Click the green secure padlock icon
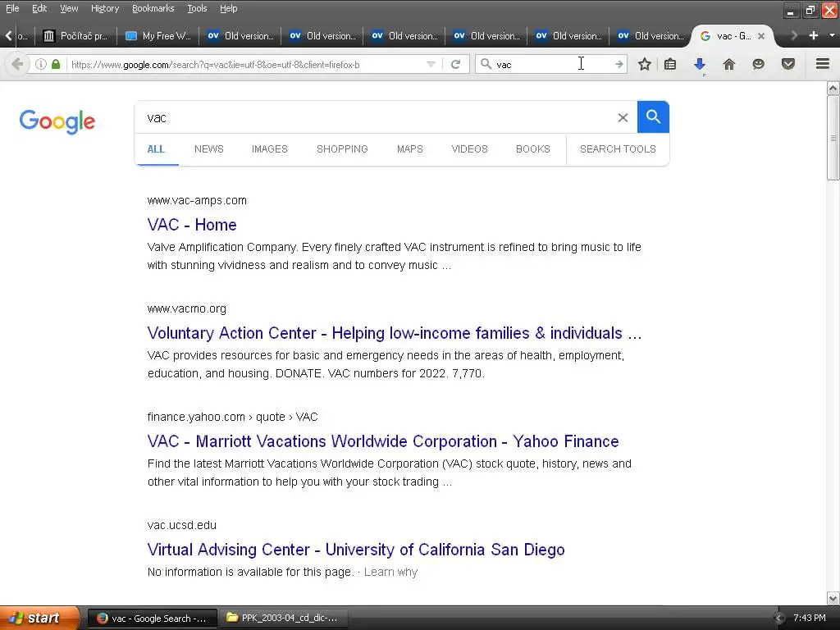840x630 pixels. point(56,64)
